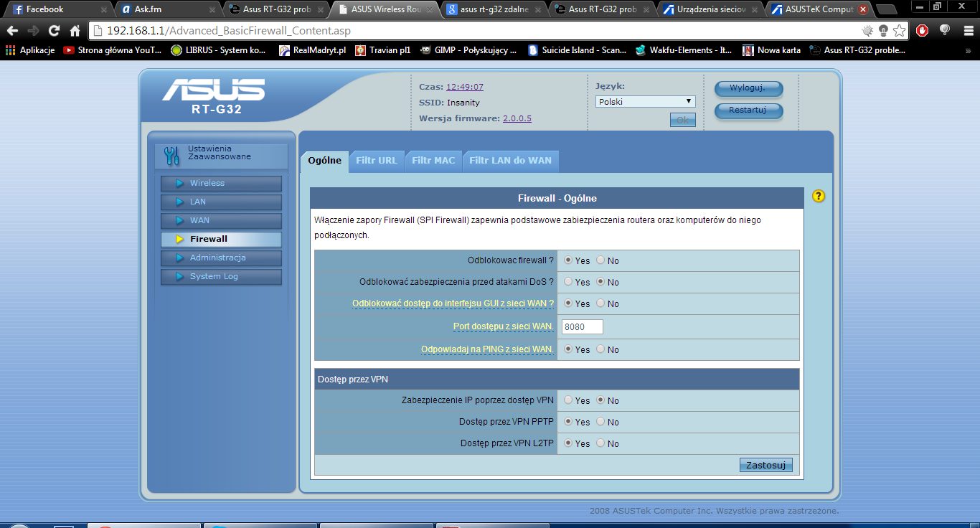
Task: Close the Facebook tab
Action: [x=103, y=10]
